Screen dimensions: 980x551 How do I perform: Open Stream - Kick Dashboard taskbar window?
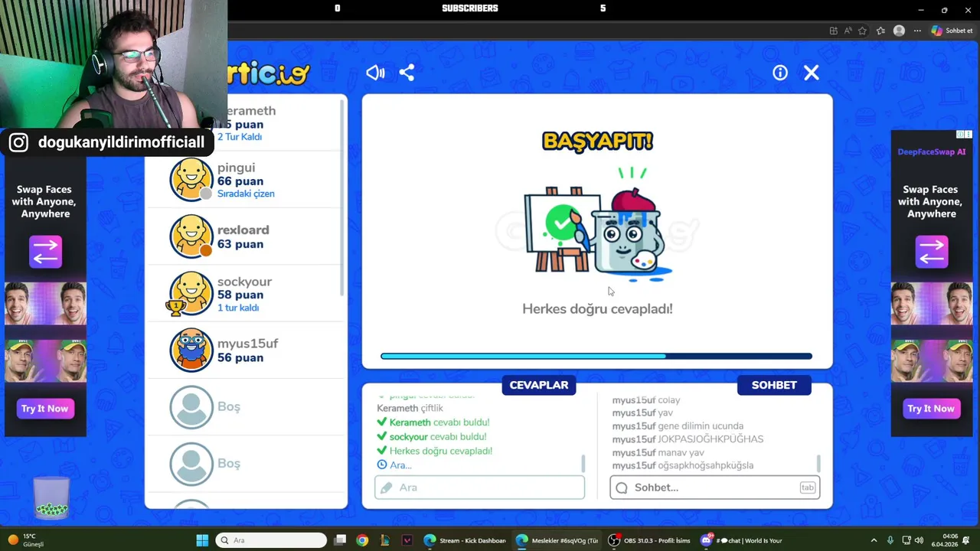[x=465, y=540]
